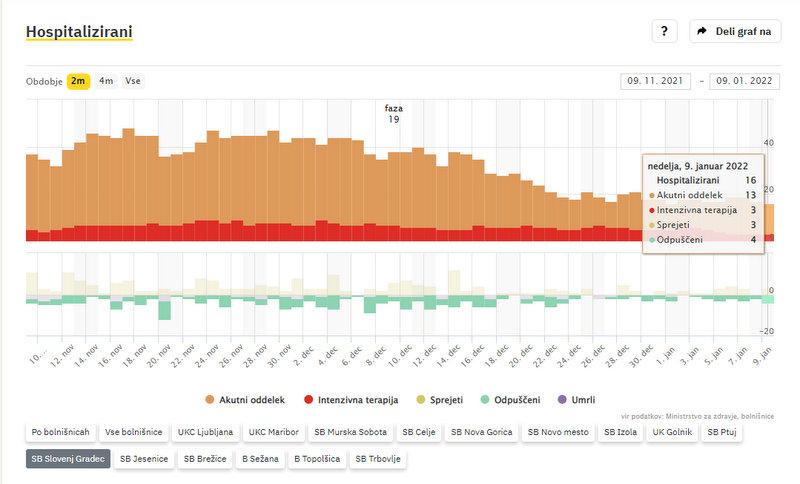Click the question mark help button

(665, 31)
